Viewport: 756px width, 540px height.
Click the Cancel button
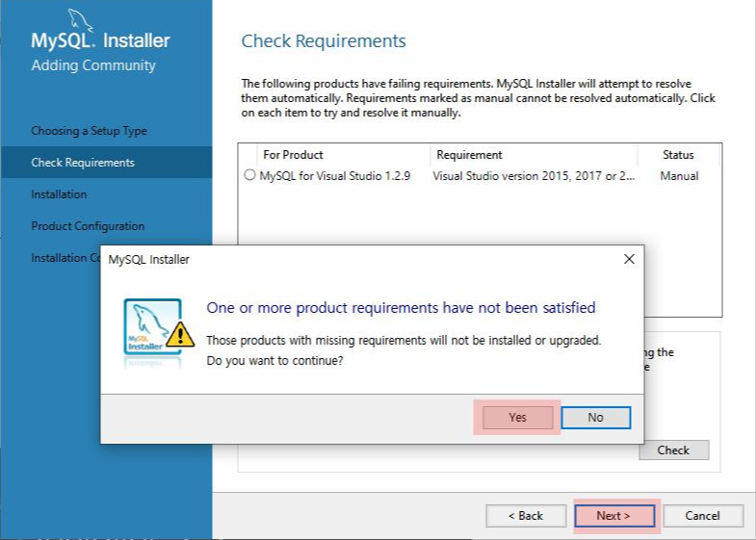coord(703,516)
